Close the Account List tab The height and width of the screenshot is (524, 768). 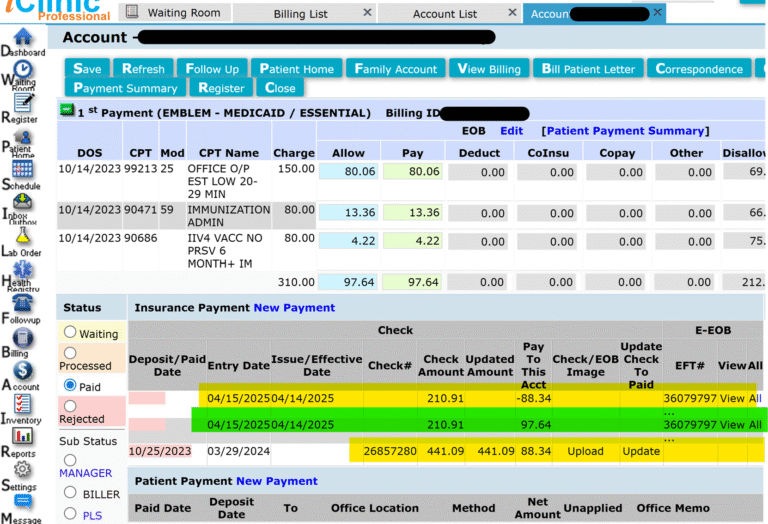click(x=507, y=13)
